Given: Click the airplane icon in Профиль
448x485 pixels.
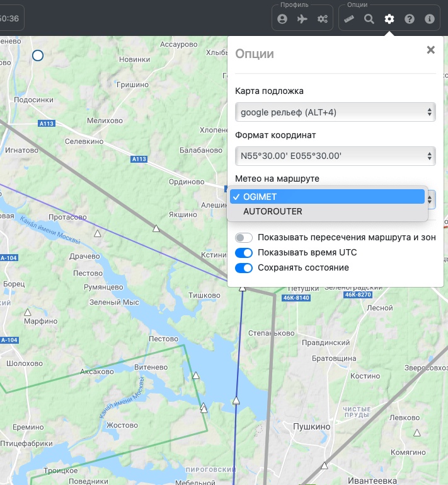Looking at the screenshot, I should [x=302, y=19].
